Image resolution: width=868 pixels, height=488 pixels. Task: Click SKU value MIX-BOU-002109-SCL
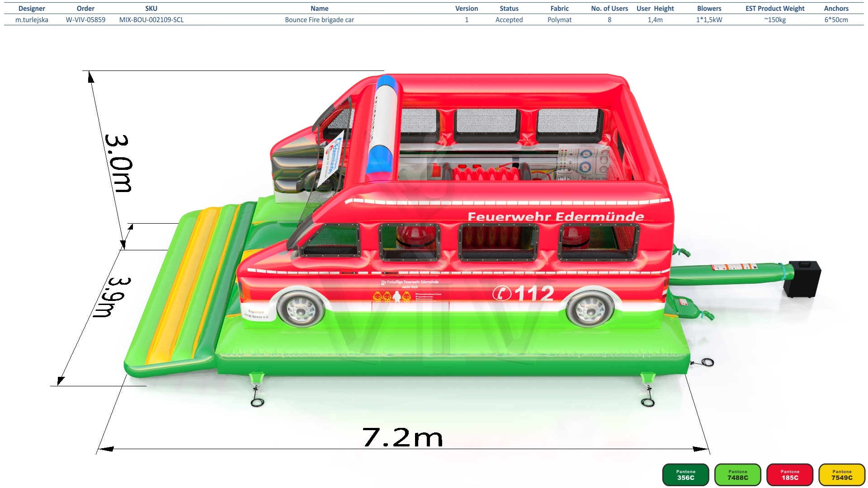point(151,20)
